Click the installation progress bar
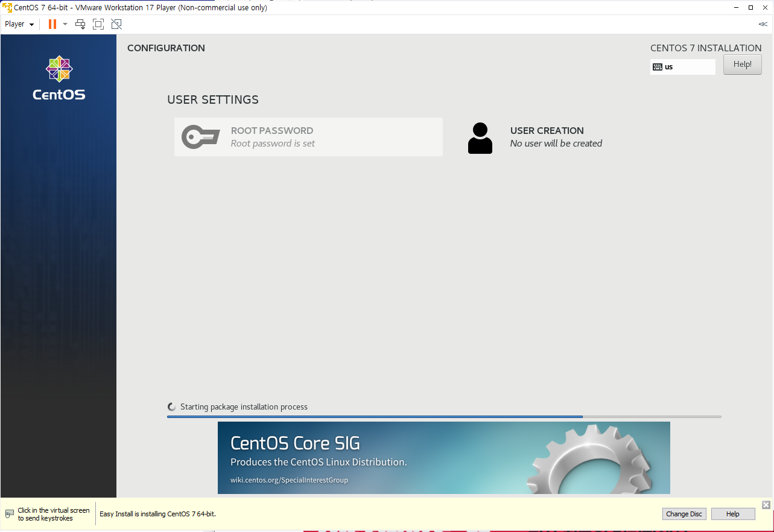This screenshot has height=532, width=774. (x=444, y=417)
